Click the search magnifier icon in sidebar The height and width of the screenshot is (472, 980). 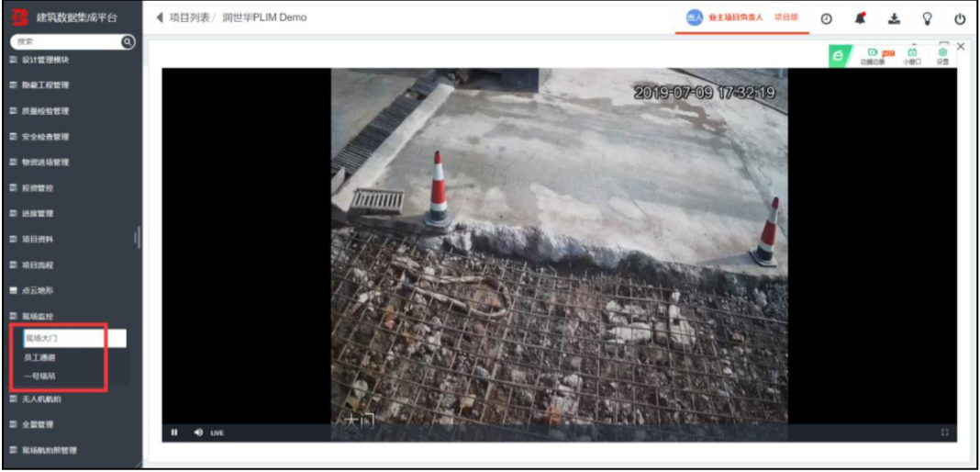[x=128, y=41]
